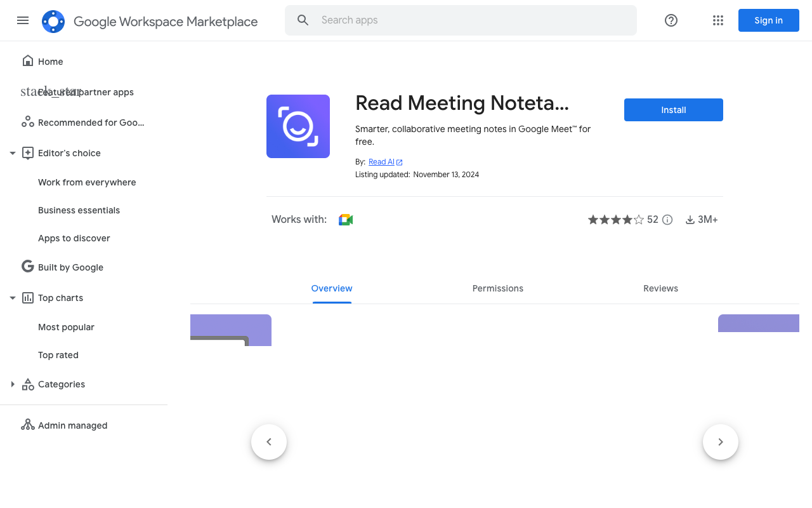The width and height of the screenshot is (812, 508).
Task: Click the Categories shapes icon
Action: (28, 384)
